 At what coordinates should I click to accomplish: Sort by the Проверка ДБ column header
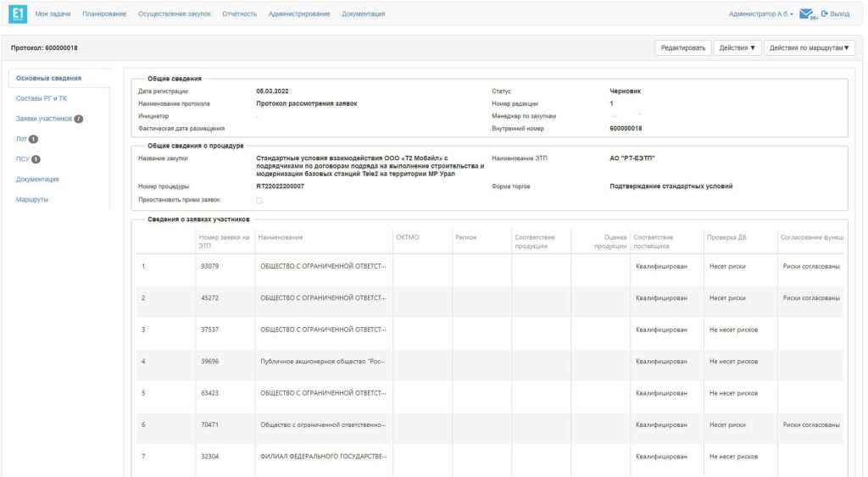click(723, 236)
